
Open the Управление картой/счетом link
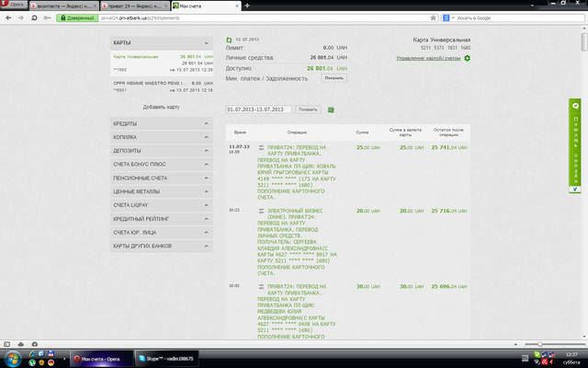click(x=428, y=58)
